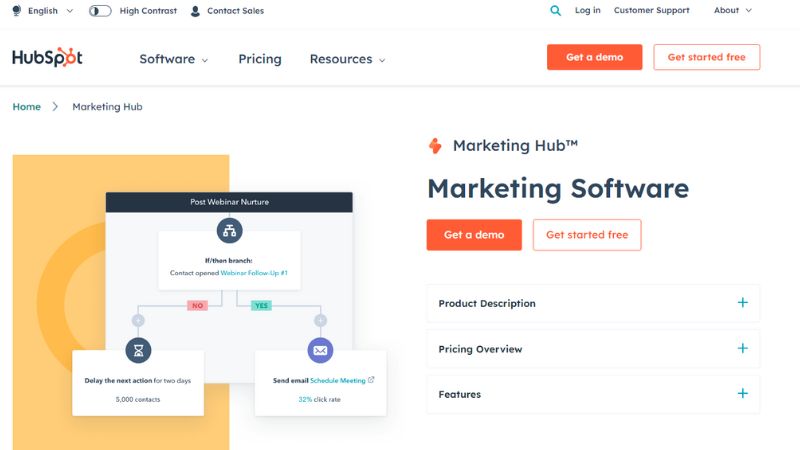Click Get started free below Marketing Software

(587, 235)
